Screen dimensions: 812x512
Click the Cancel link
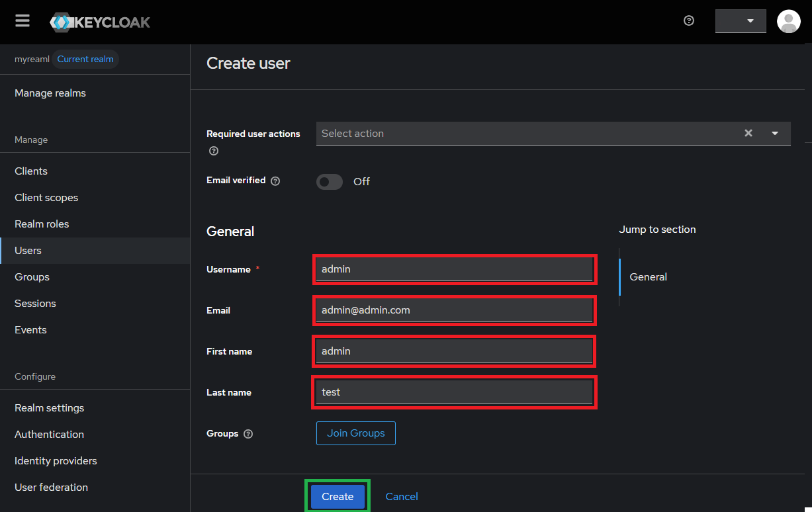402,497
